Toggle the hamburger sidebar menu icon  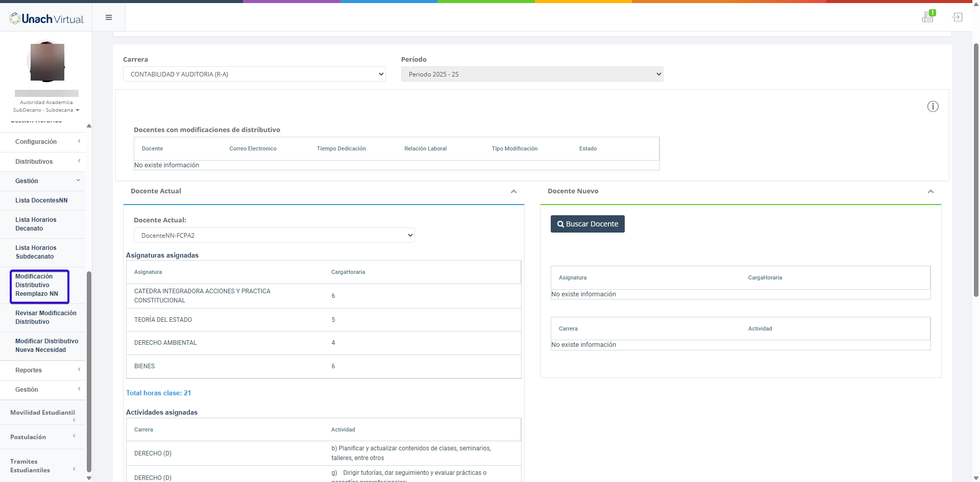tap(109, 17)
